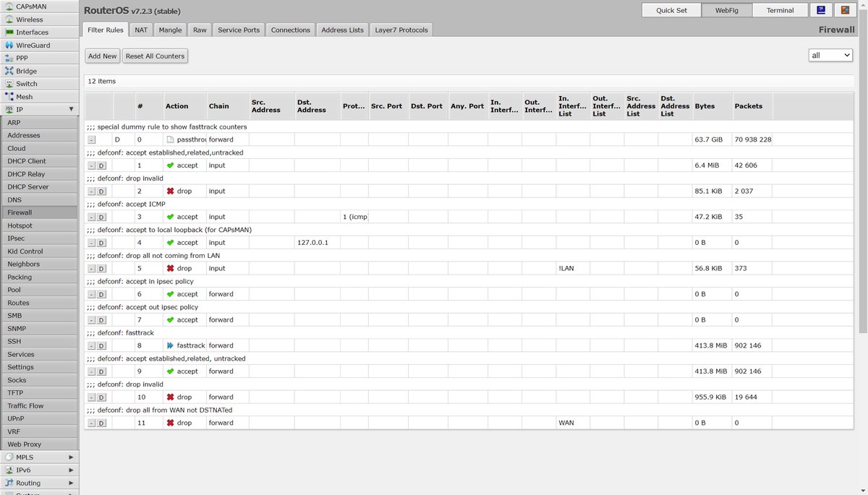The height and width of the screenshot is (495, 868).
Task: Remove rule 0 with its minus button
Action: coord(92,139)
